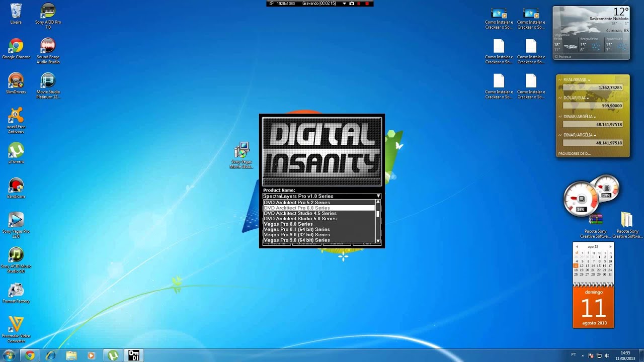Click PROVEDORES DE D... link in currency gadget

coord(574,153)
